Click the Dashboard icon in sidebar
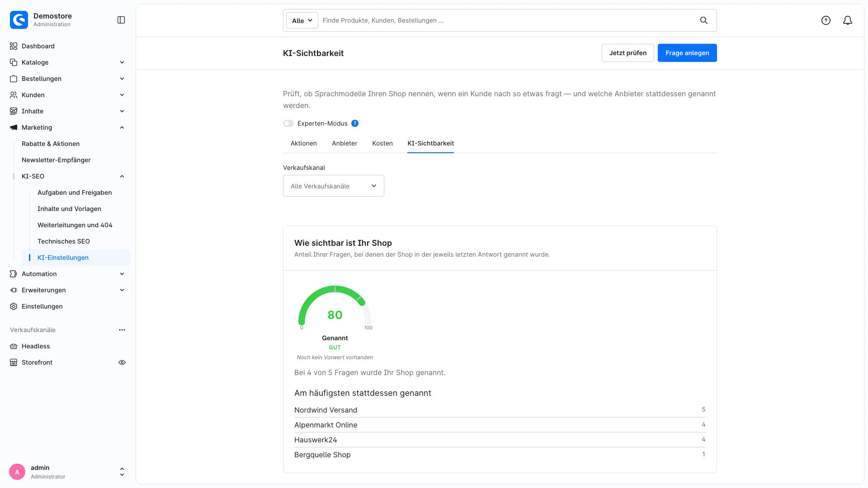The width and height of the screenshot is (868, 488). [14, 46]
